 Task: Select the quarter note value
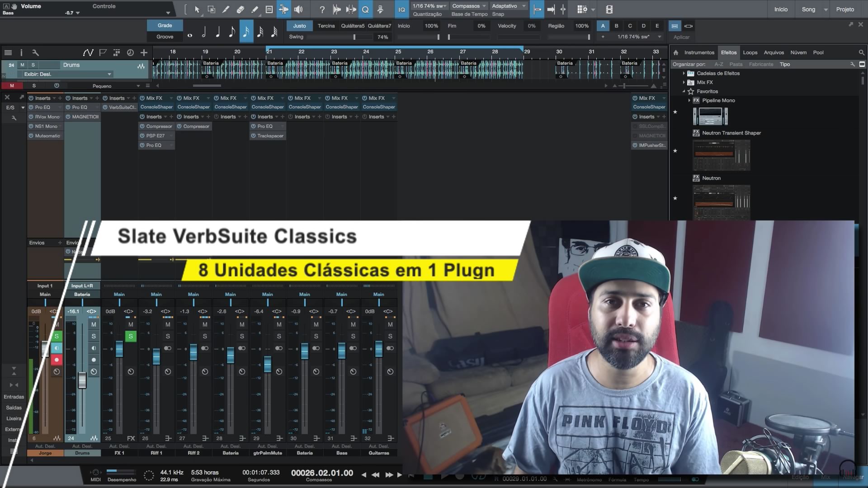pyautogui.click(x=218, y=32)
